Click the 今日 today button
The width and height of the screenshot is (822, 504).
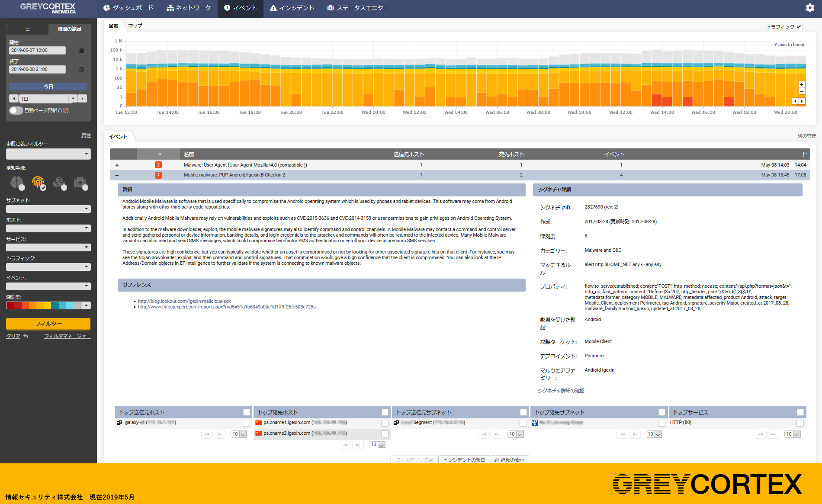48,87
